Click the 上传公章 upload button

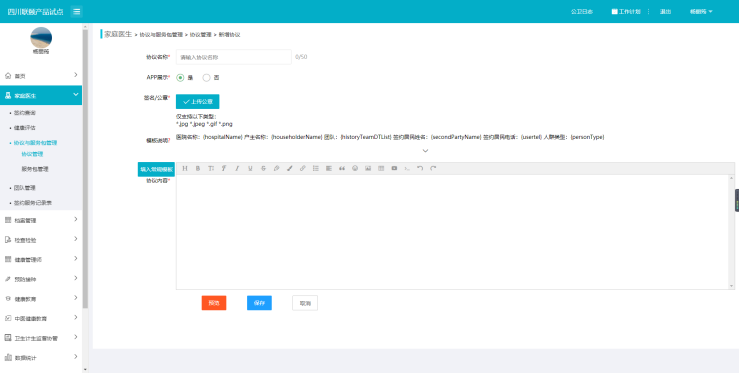pyautogui.click(x=197, y=102)
